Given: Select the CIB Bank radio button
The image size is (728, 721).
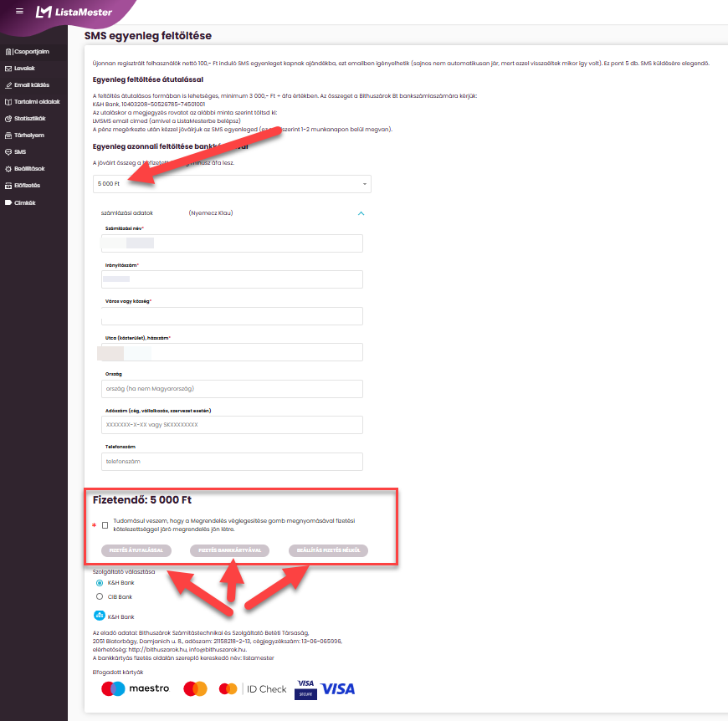Looking at the screenshot, I should (100, 596).
